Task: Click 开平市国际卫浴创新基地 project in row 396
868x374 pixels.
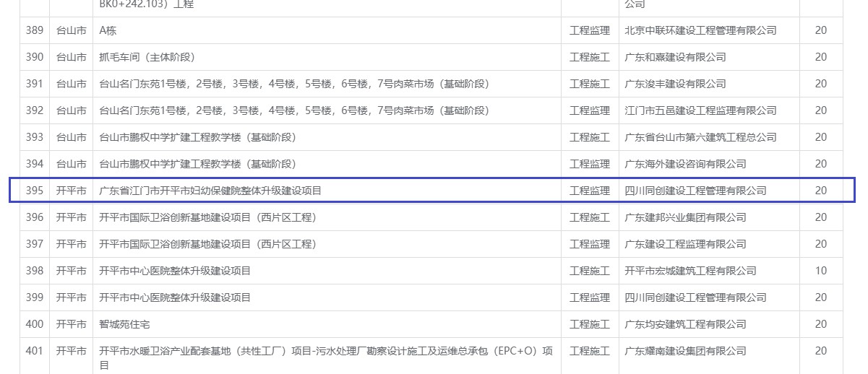Action: pos(207,217)
